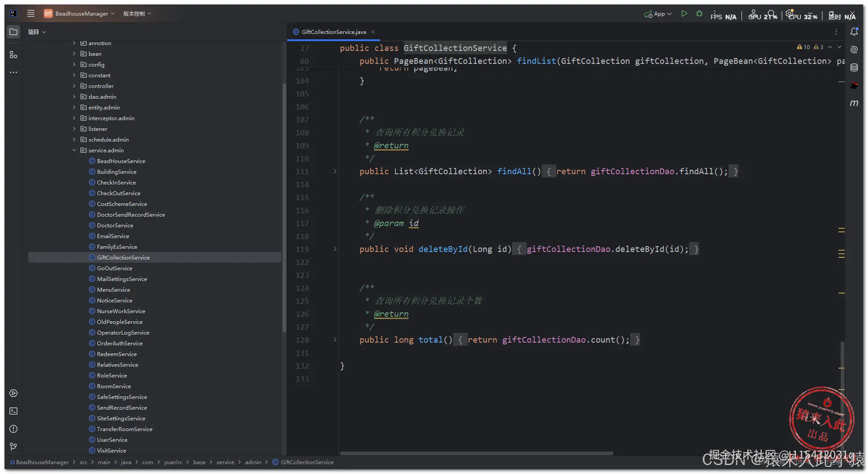
Task: Switch to GiftCollectionService.java tab
Action: tap(334, 32)
